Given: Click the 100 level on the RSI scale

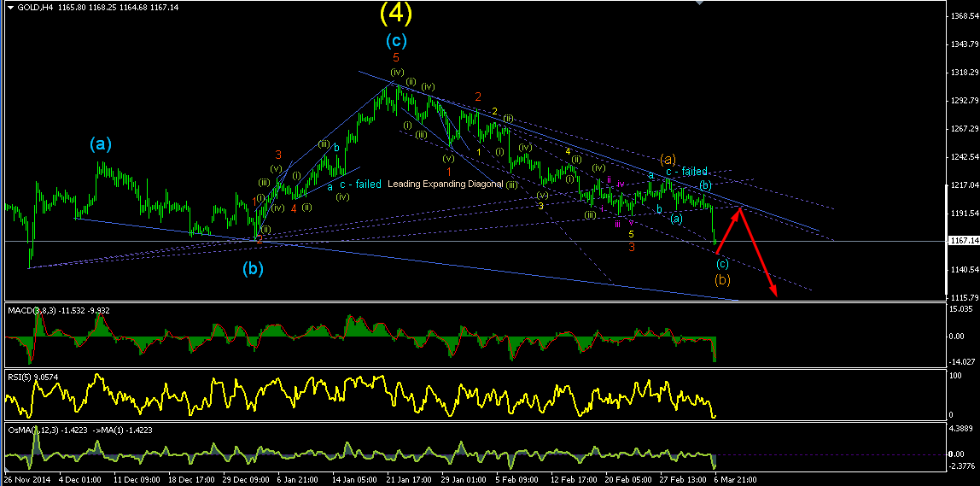Looking at the screenshot, I should click(956, 375).
